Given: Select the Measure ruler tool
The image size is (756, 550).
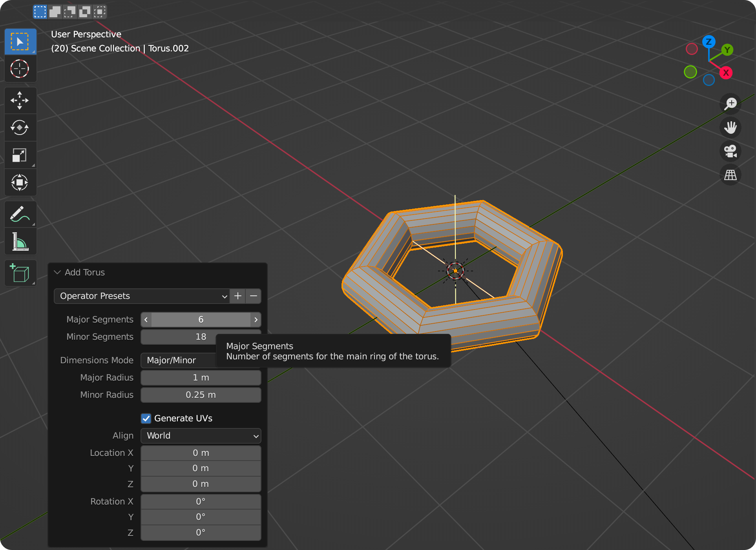Looking at the screenshot, I should [20, 242].
